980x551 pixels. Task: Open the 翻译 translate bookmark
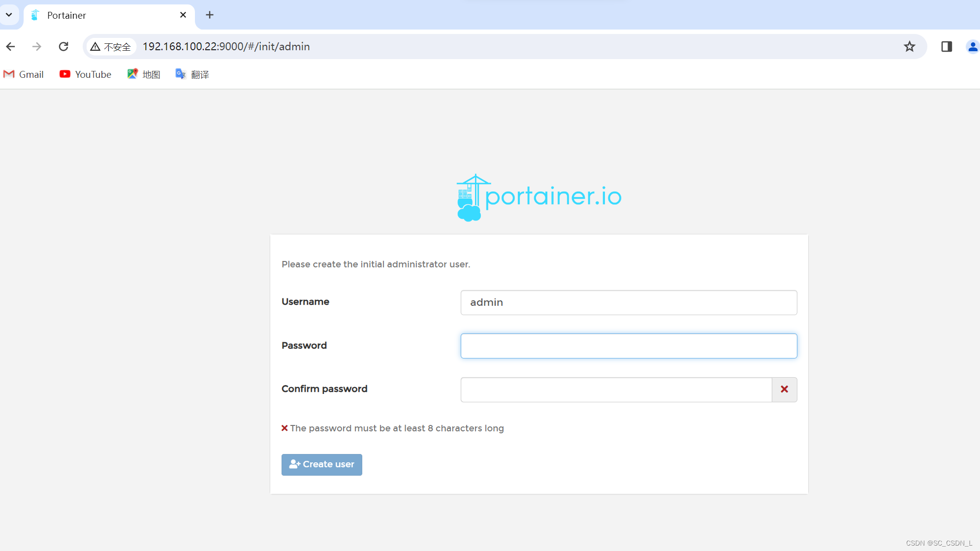click(x=192, y=74)
